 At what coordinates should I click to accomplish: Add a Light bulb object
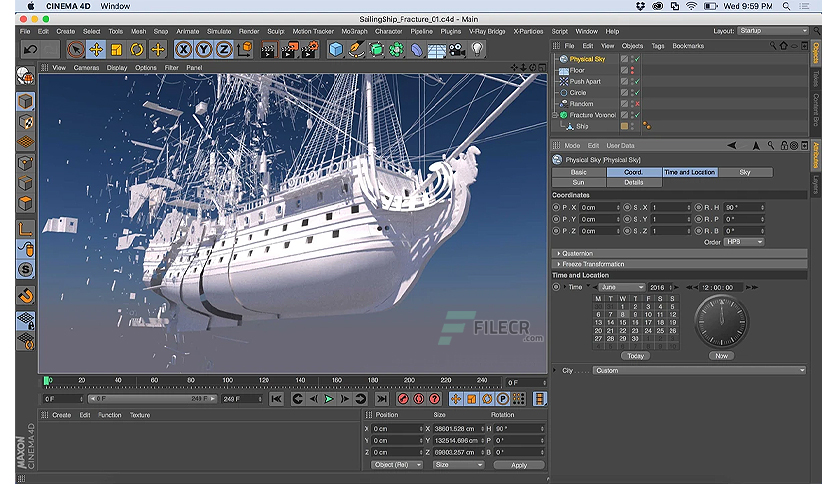pyautogui.click(x=477, y=50)
